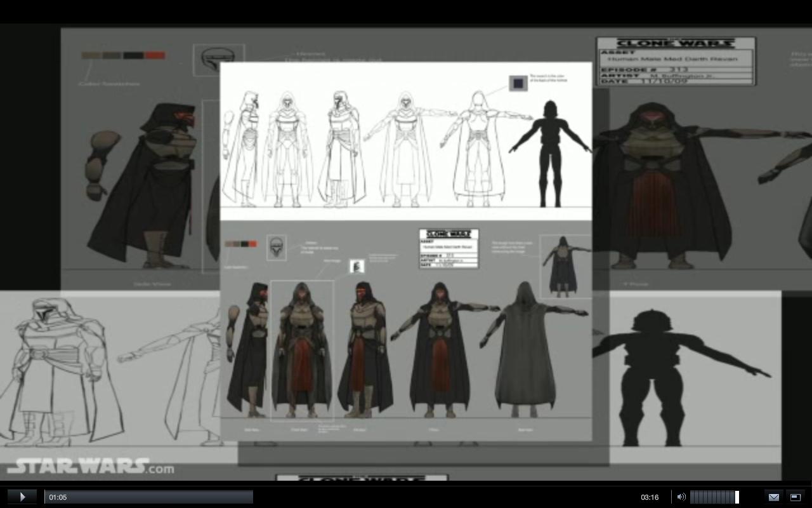This screenshot has height=508, width=812.
Task: Mute audio using the speaker icon
Action: click(x=681, y=497)
